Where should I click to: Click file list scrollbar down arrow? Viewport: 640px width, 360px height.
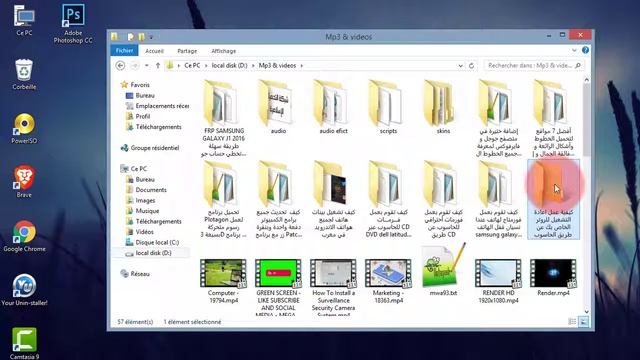tap(587, 312)
